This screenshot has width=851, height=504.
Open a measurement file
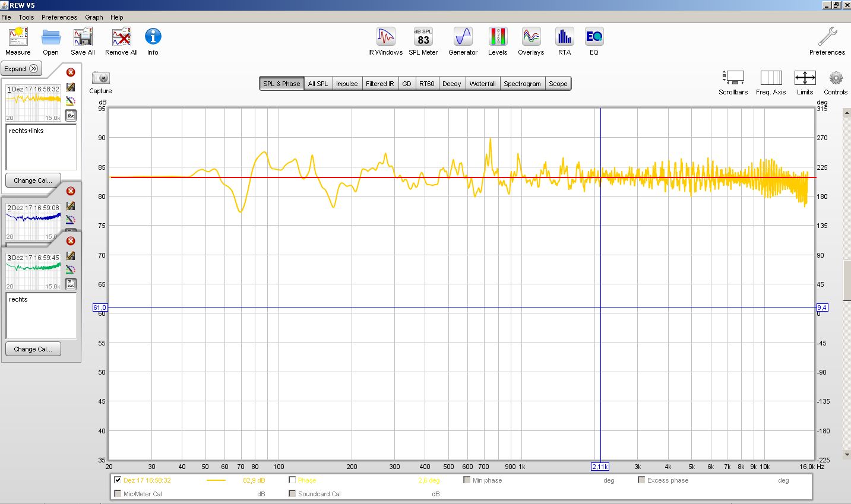[50, 42]
